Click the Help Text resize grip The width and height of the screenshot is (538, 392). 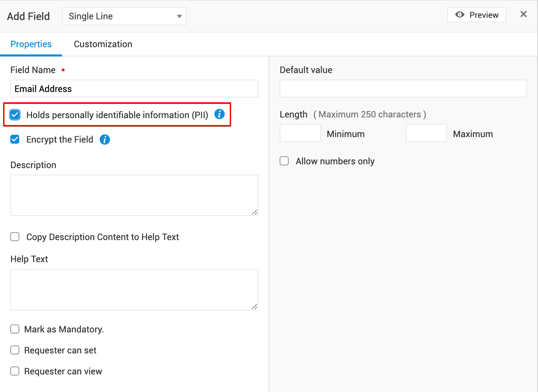pos(255,307)
